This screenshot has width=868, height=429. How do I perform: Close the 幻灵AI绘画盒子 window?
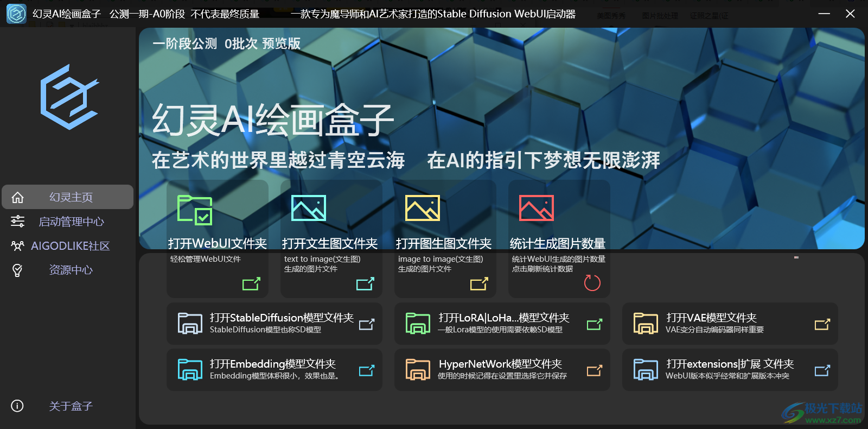coord(850,14)
